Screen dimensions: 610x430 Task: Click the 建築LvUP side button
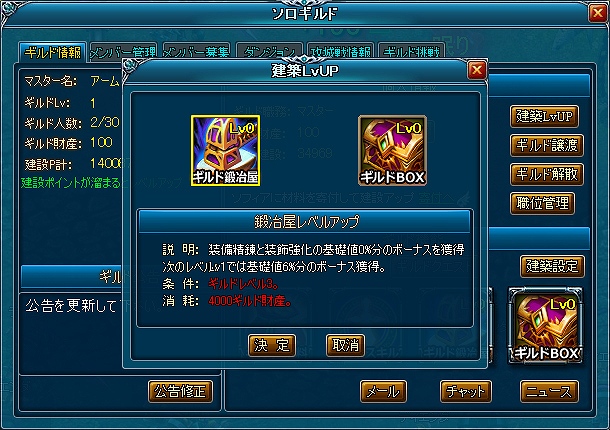[544, 116]
